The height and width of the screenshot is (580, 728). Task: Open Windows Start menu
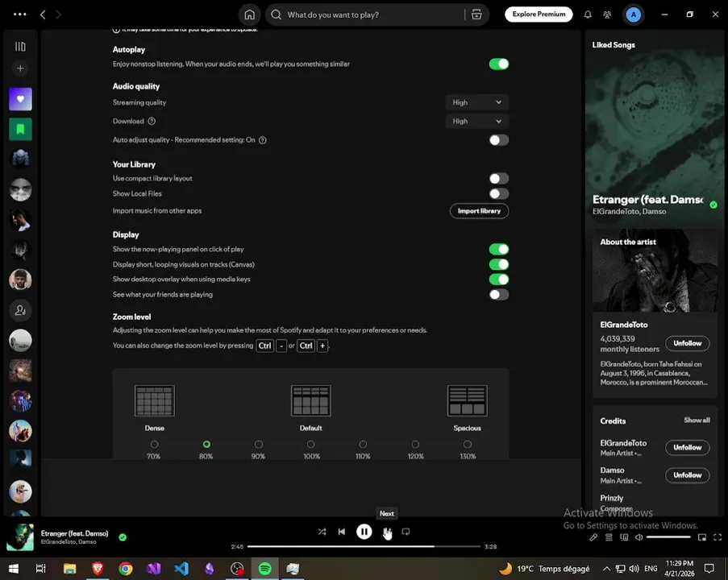(x=14, y=569)
